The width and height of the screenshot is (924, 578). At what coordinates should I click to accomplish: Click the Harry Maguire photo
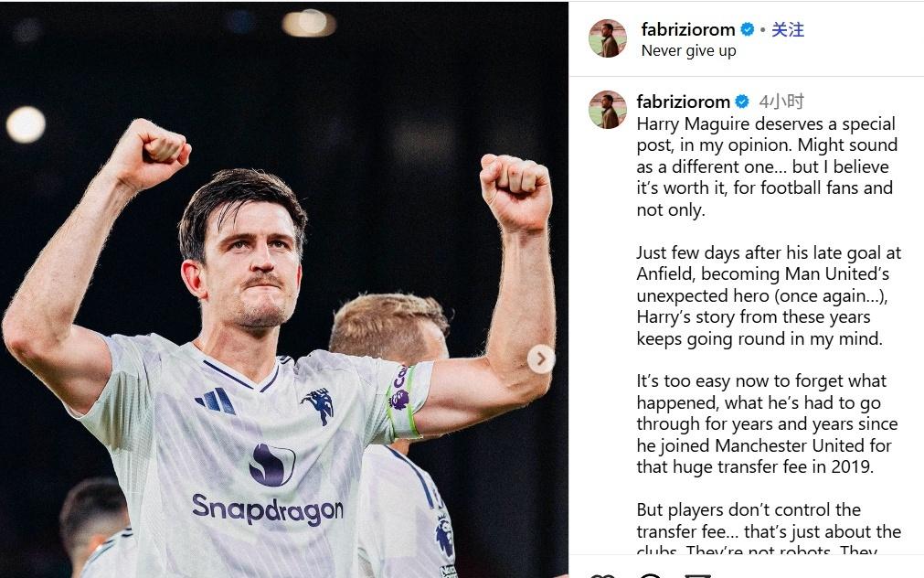point(284,289)
